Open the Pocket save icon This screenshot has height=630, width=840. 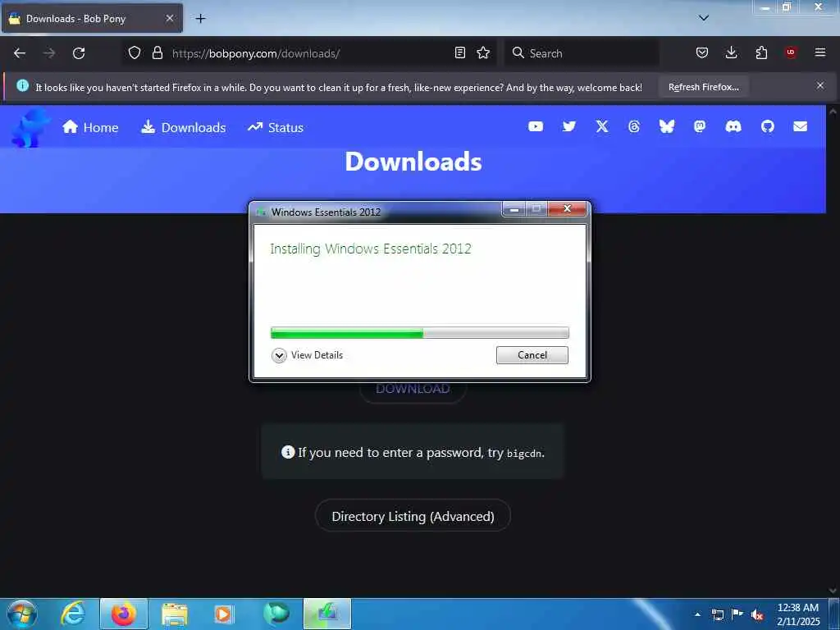pyautogui.click(x=702, y=52)
